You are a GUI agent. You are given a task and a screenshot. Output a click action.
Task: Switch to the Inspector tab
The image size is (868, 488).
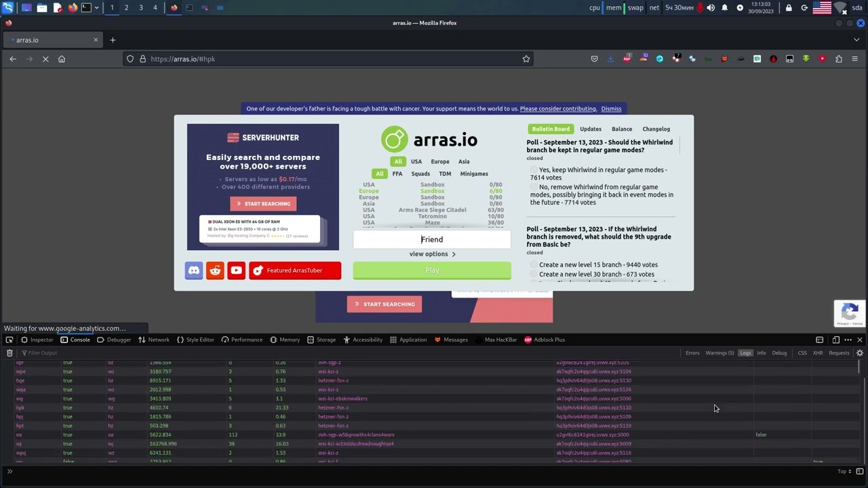pos(37,340)
